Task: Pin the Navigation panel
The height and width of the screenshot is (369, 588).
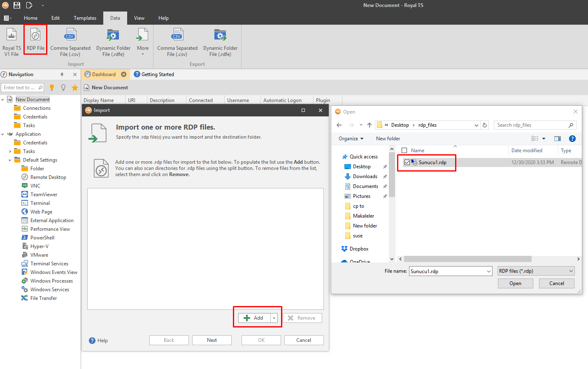Action: pyautogui.click(x=62, y=74)
